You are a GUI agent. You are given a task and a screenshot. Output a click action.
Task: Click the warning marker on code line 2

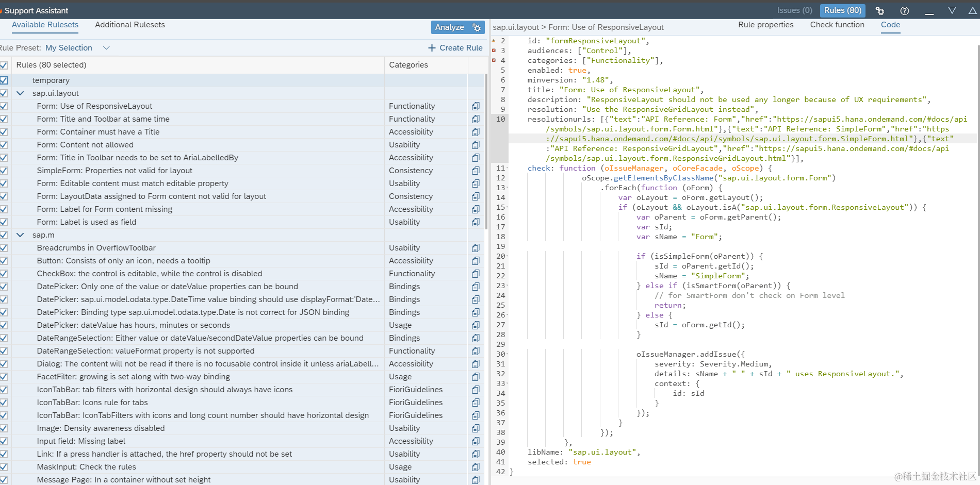click(x=494, y=41)
